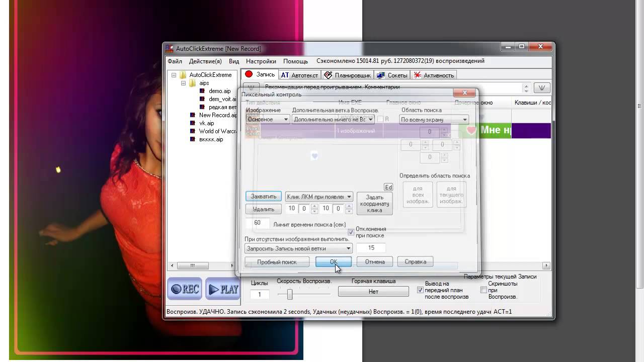Click the Планировщик tab pencil icon

coord(328,75)
